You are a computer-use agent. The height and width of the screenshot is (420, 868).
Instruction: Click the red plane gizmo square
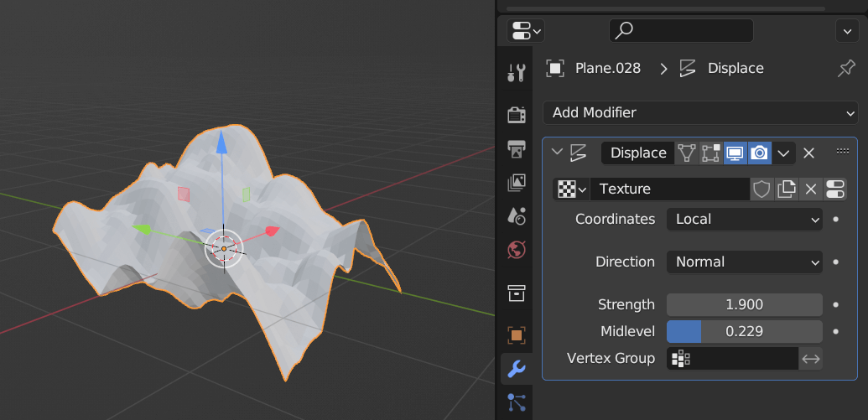coord(184,194)
